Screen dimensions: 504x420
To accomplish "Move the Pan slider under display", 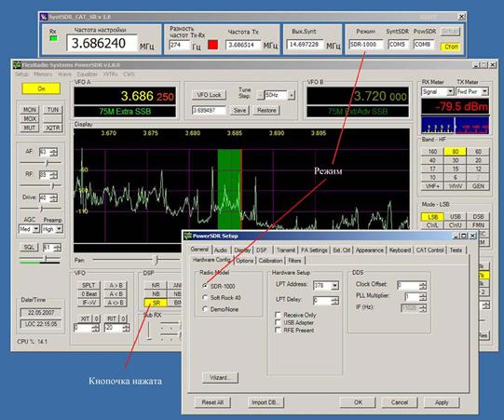I will pos(157,259).
